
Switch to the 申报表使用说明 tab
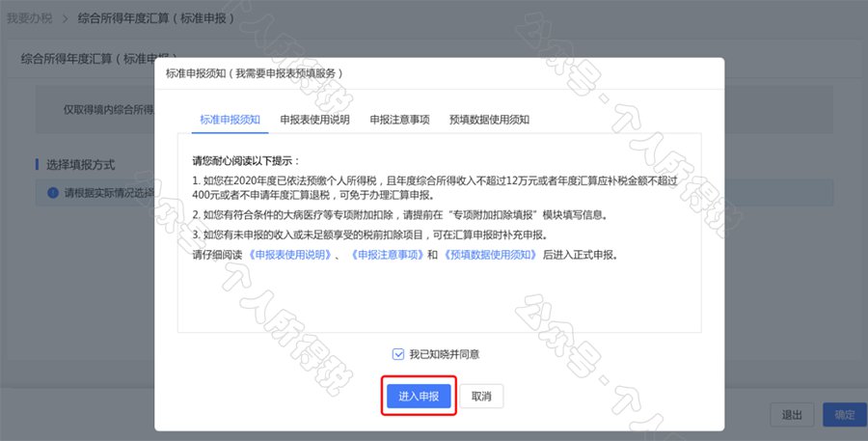pos(314,120)
